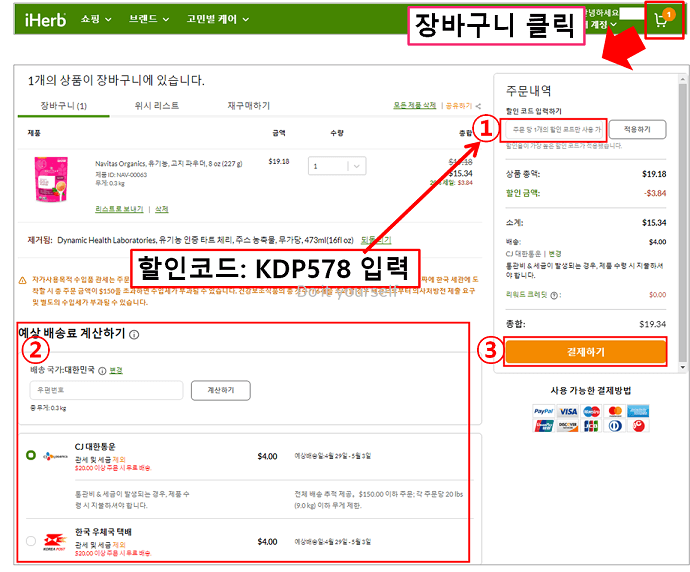Image resolution: width=690 pixels, height=572 pixels.
Task: Switch to the 위시 리스트 tab
Action: (x=157, y=106)
